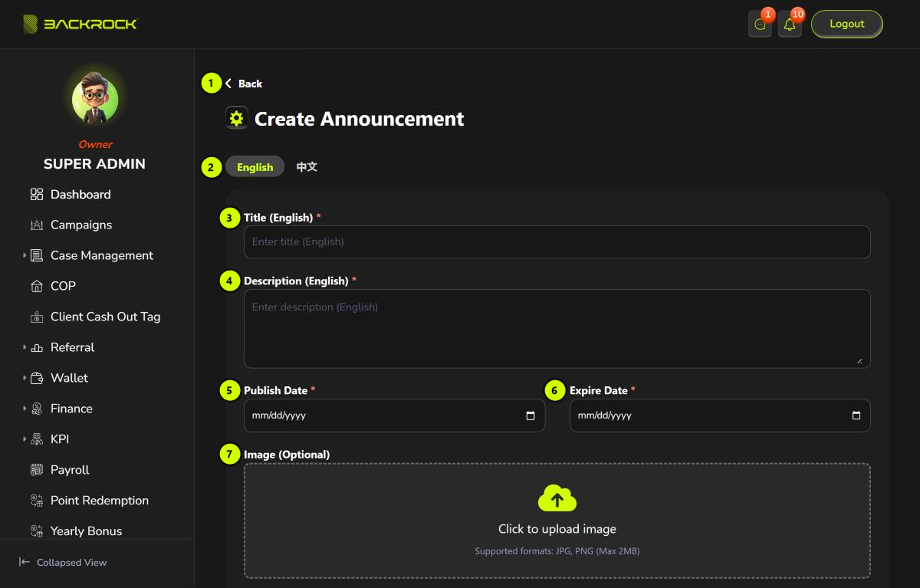Click the Description textarea resize handle
The image size is (920, 588).
point(859,360)
